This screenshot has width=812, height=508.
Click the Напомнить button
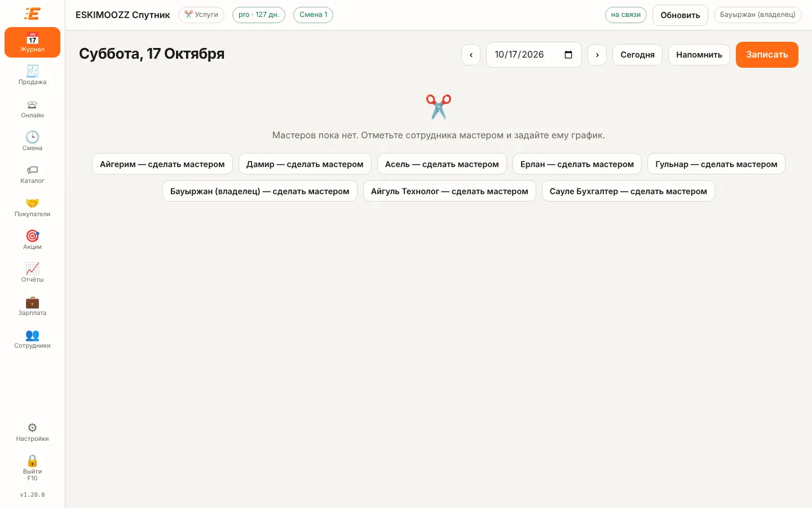(x=699, y=55)
